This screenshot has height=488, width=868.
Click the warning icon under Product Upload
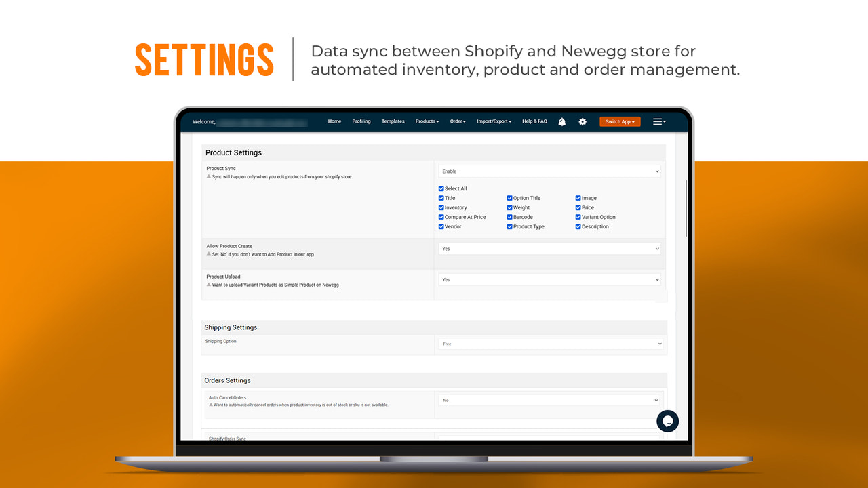210,285
